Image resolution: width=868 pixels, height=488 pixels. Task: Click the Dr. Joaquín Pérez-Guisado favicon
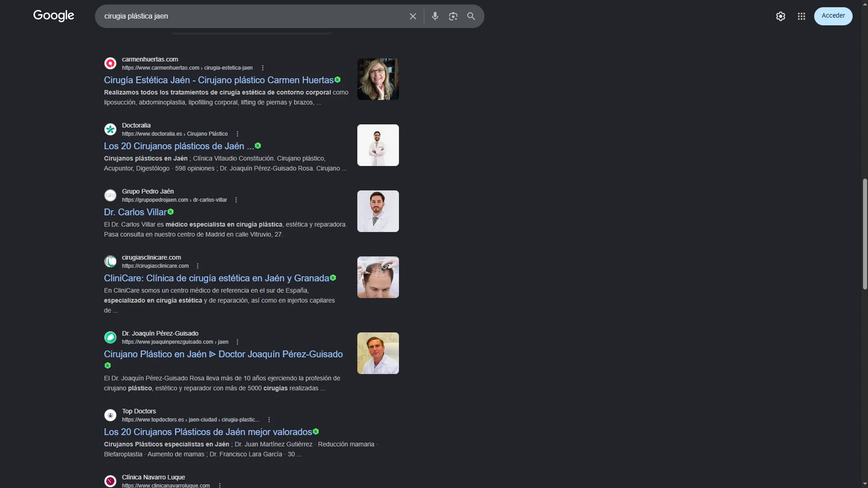click(110, 337)
